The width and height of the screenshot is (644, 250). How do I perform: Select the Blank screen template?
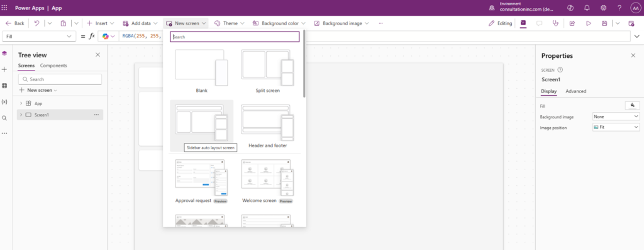(x=201, y=71)
